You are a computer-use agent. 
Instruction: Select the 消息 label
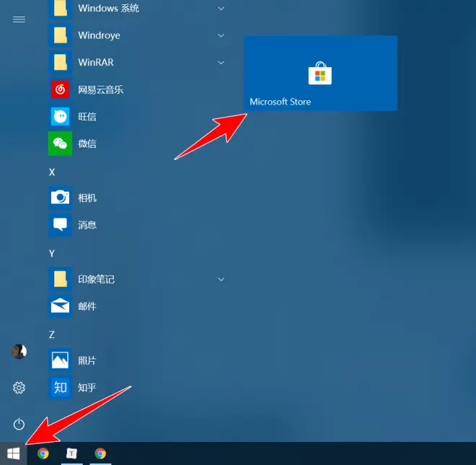87,225
